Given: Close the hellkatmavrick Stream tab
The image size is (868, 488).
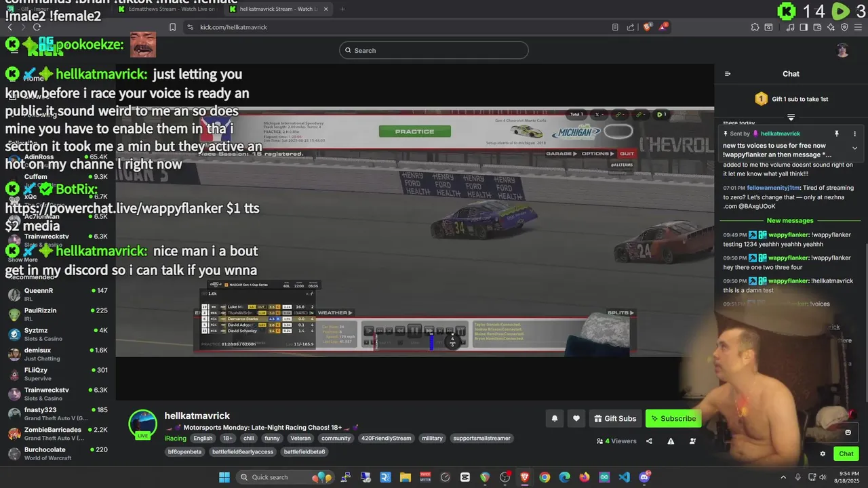Looking at the screenshot, I should point(326,9).
